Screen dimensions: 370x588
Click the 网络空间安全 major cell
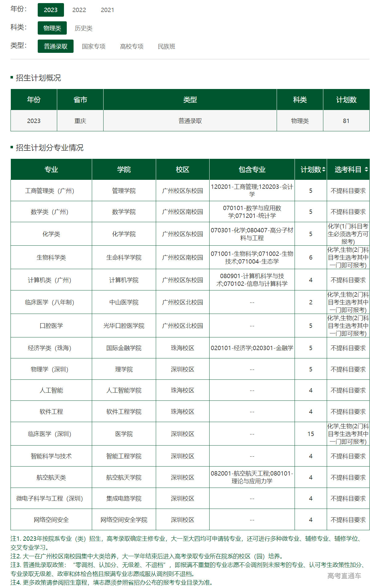point(51,520)
